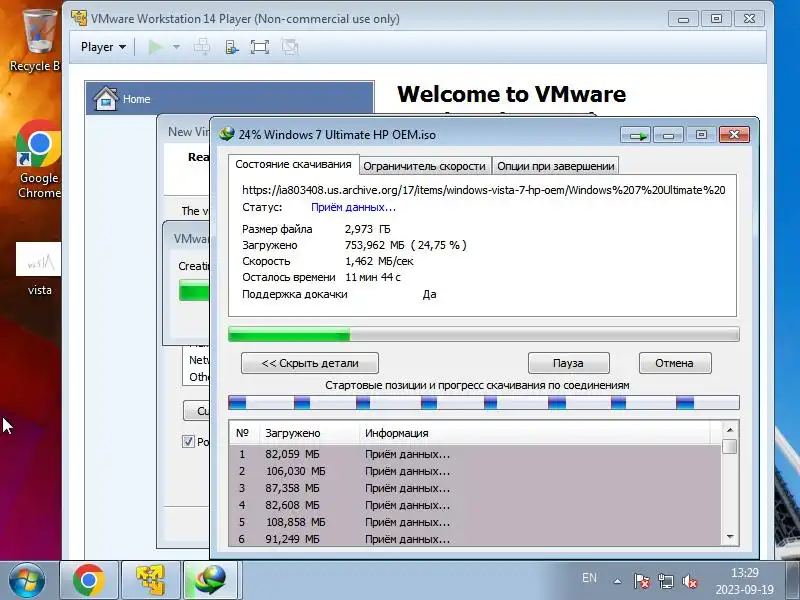Click the speed value 1,462 МБ/сек
This screenshot has height=600, width=800.
(x=379, y=261)
